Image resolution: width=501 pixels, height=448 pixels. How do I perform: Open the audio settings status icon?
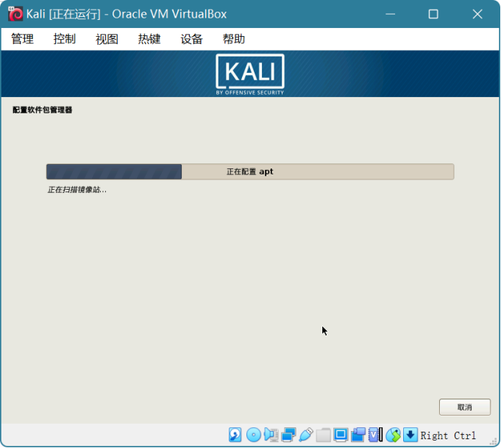tap(271, 435)
